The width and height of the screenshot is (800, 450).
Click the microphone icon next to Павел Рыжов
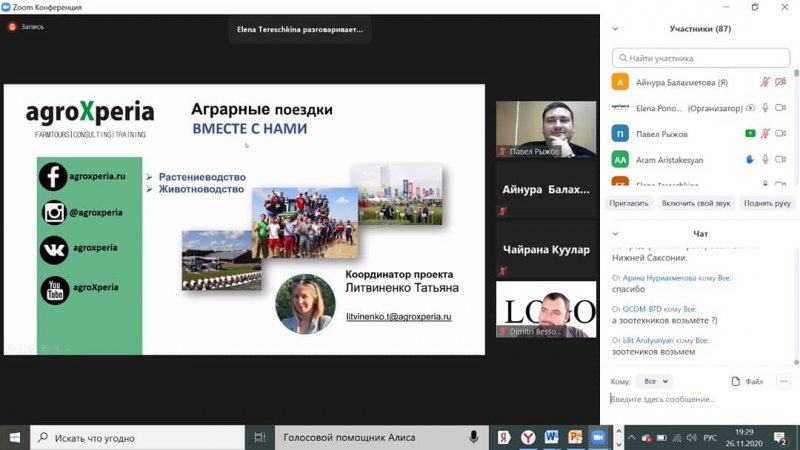pyautogui.click(x=765, y=133)
